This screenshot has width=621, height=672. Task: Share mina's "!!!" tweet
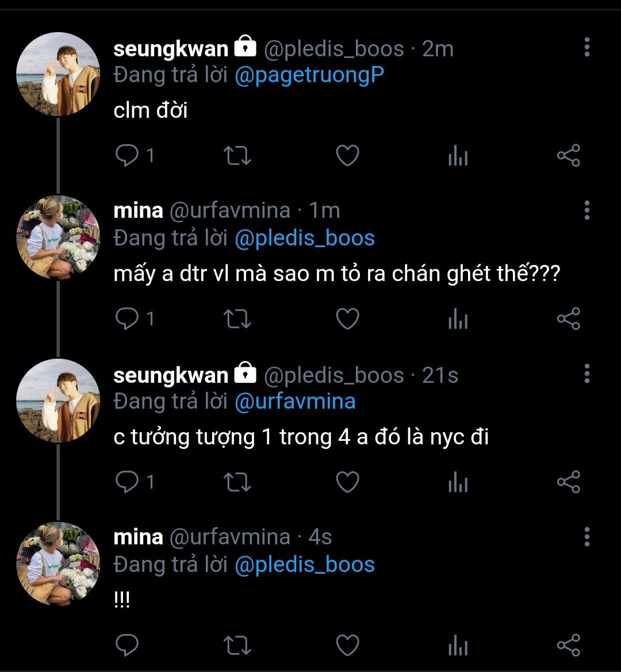coord(568,645)
